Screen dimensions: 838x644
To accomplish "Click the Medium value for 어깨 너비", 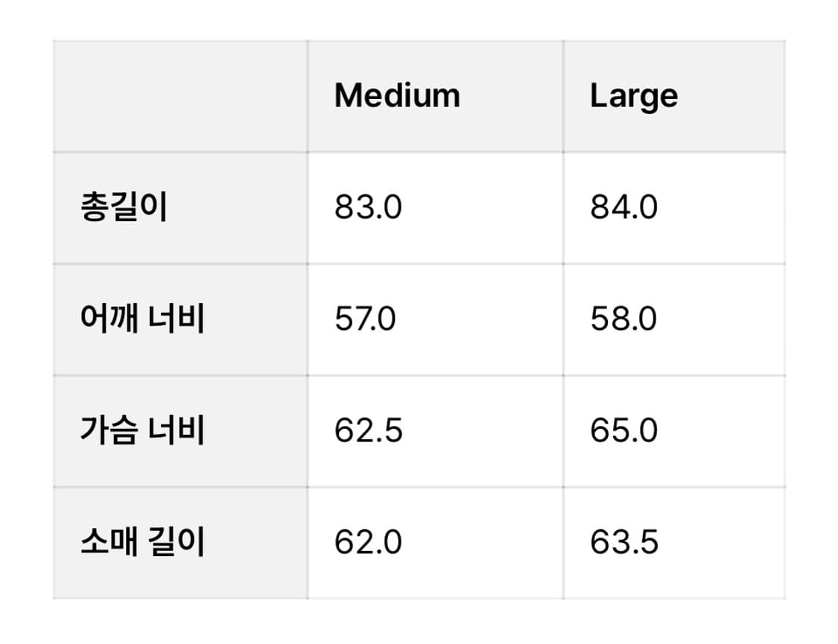I will click(x=365, y=319).
